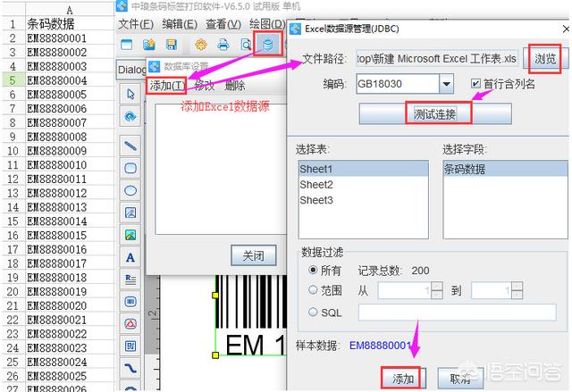Select the rounded rectangle tool

pos(130,168)
